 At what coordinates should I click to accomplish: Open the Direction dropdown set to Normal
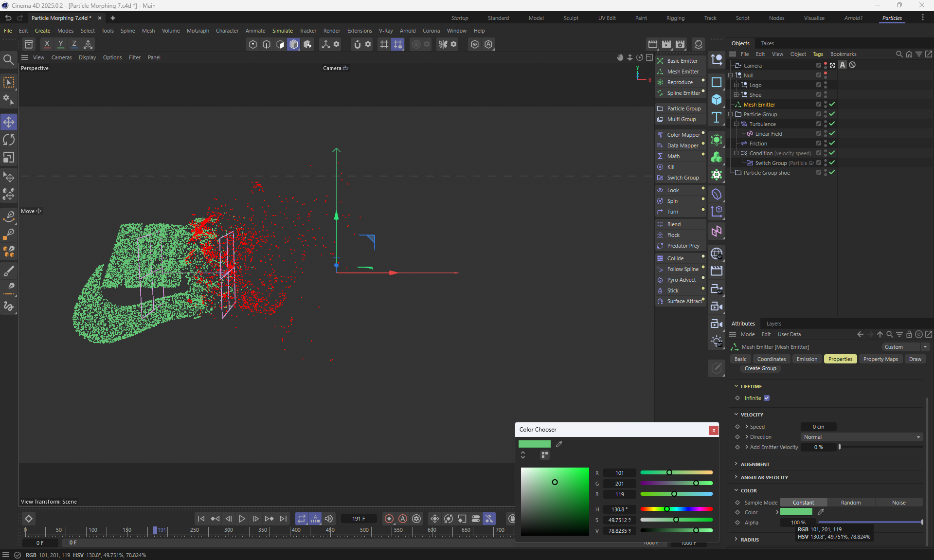pyautogui.click(x=862, y=437)
